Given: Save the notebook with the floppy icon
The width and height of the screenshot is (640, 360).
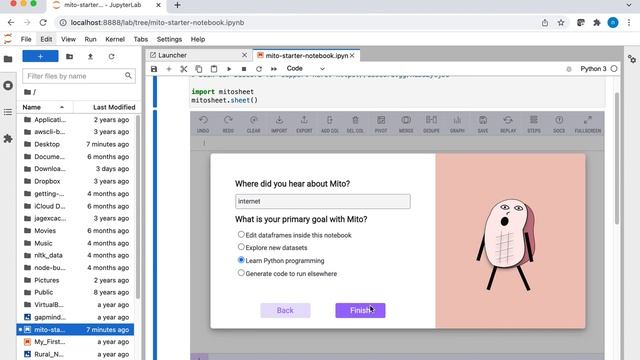Looking at the screenshot, I should click(154, 69).
